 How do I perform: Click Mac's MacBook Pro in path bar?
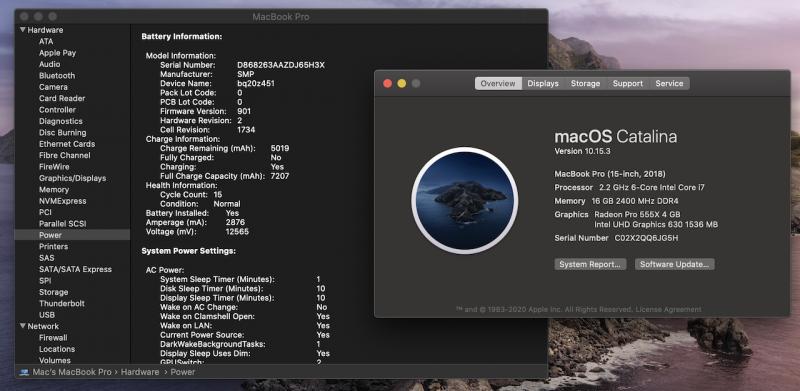(72, 372)
